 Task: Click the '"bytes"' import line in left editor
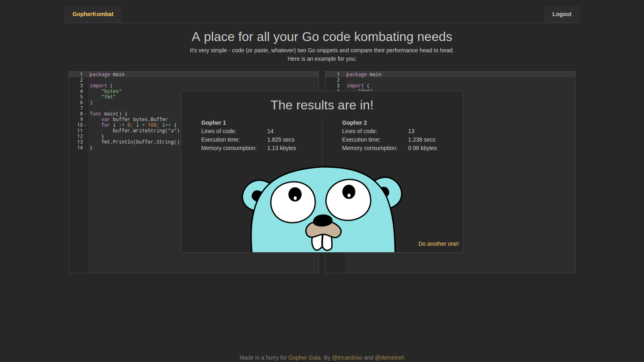[x=111, y=91]
